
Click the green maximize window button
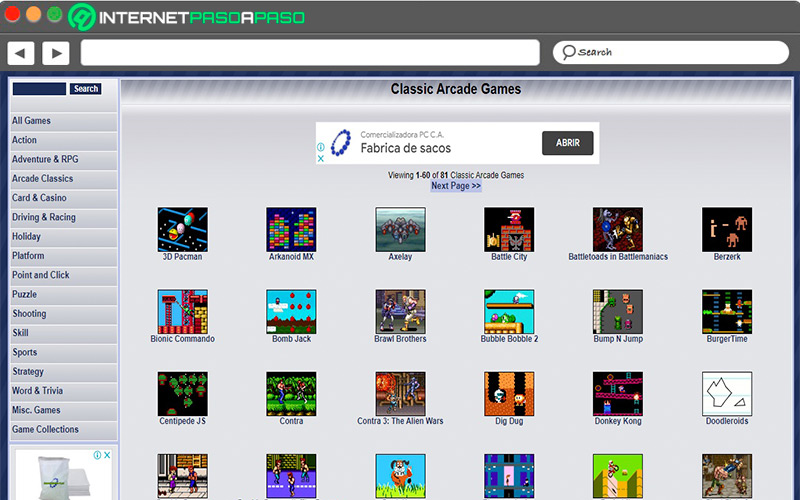55,14
